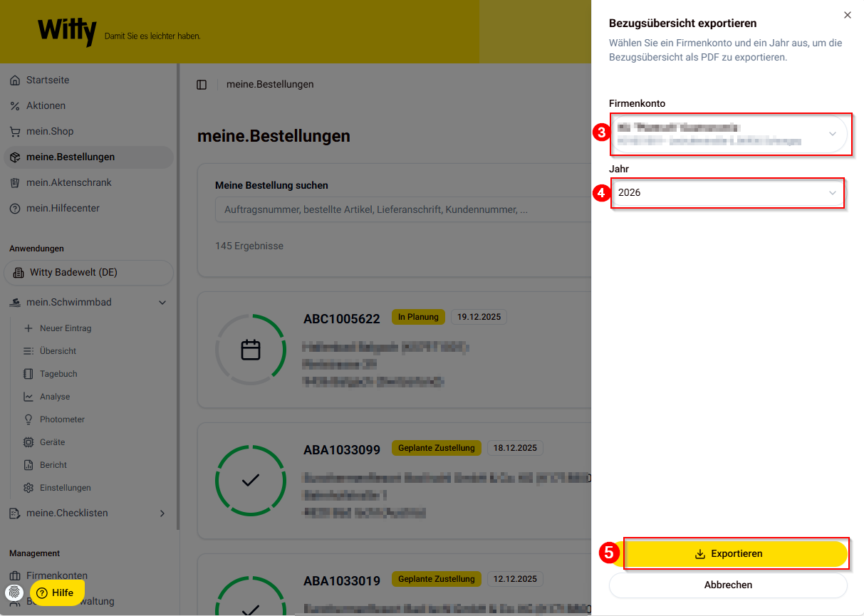The image size is (864, 616).
Task: Select Witty Badewelt (DE) application selector
Action: point(89,273)
